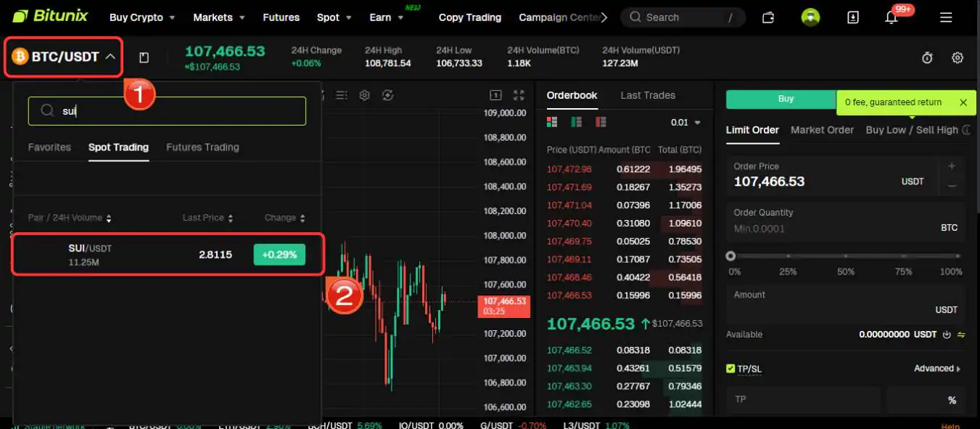Viewport: 980px width, 429px height.
Task: Switch to Futures Trading tab
Action: [202, 147]
